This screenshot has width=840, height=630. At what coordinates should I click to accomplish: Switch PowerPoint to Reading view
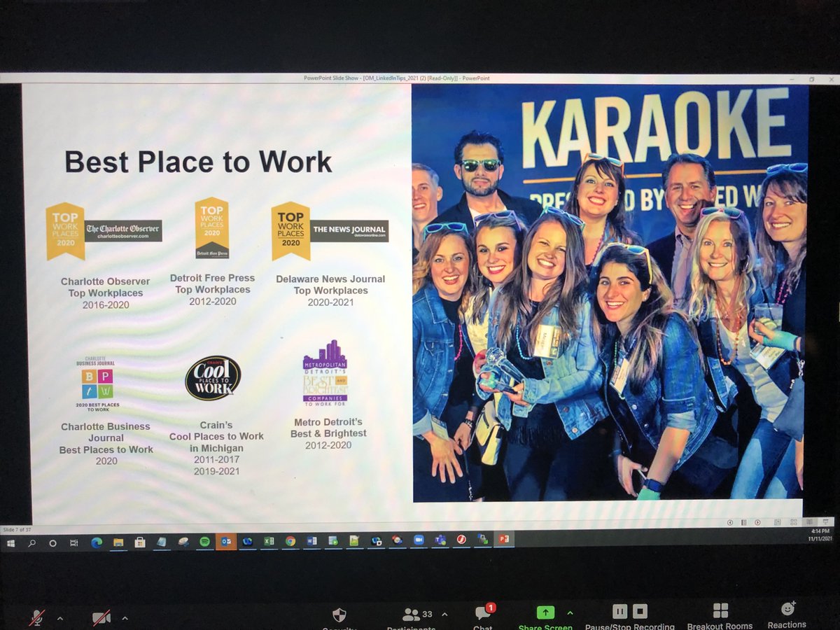click(809, 523)
